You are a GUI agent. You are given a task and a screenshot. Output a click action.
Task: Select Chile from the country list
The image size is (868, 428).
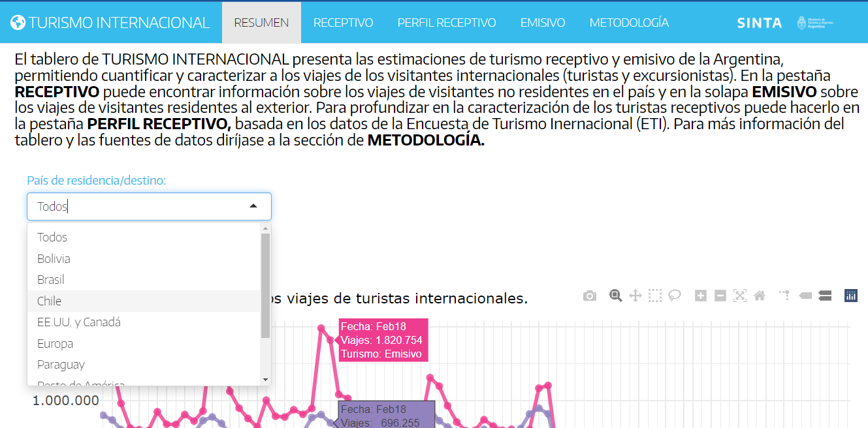[50, 301]
